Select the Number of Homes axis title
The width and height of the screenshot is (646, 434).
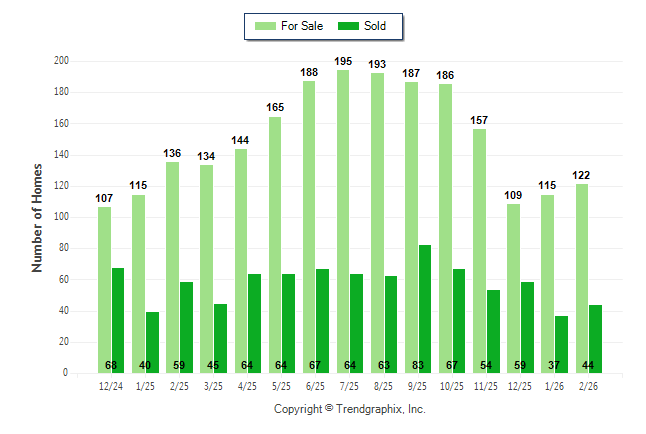[38, 218]
